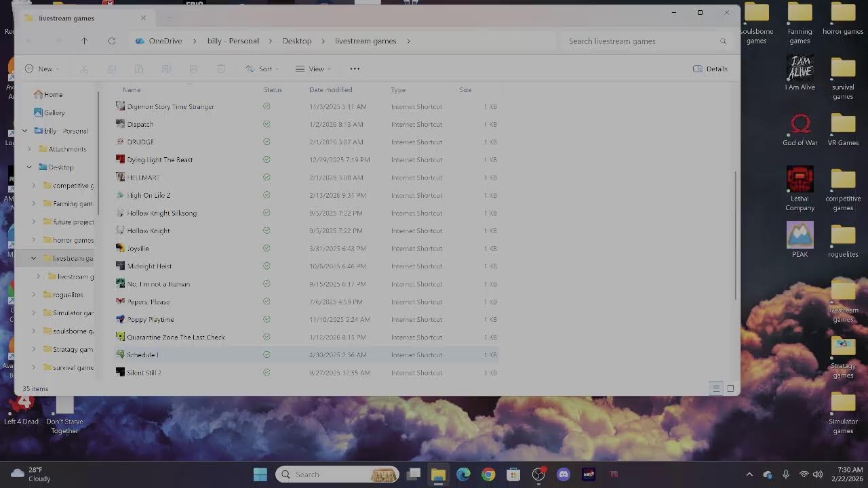
Task: Open the Windows Start menu
Action: coord(260,474)
